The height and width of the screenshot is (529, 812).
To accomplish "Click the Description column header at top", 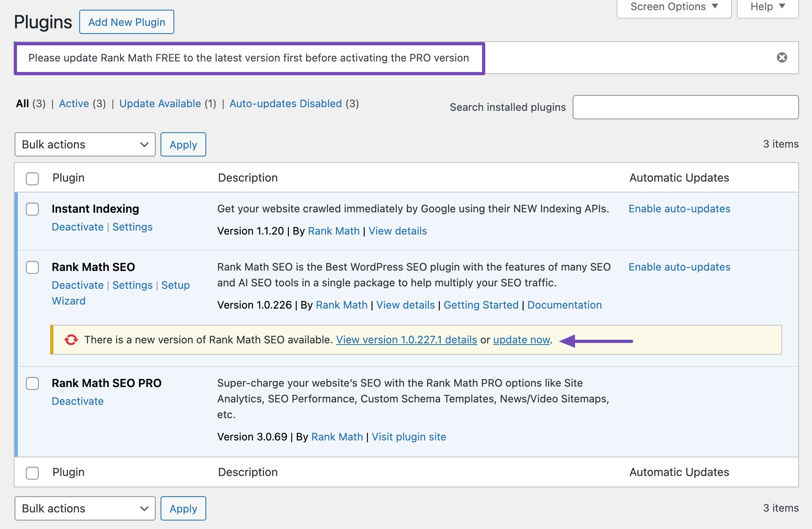I will point(248,178).
